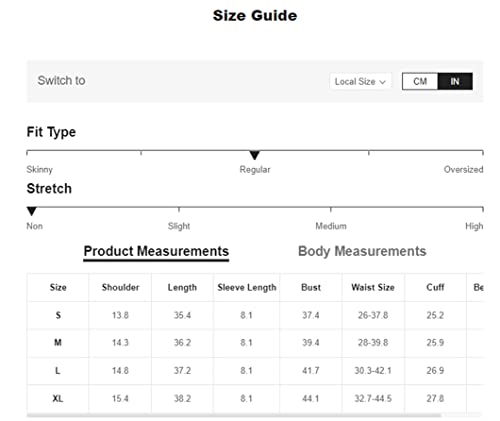Select the size XL row label
This screenshot has height=421, width=500.
(x=58, y=398)
